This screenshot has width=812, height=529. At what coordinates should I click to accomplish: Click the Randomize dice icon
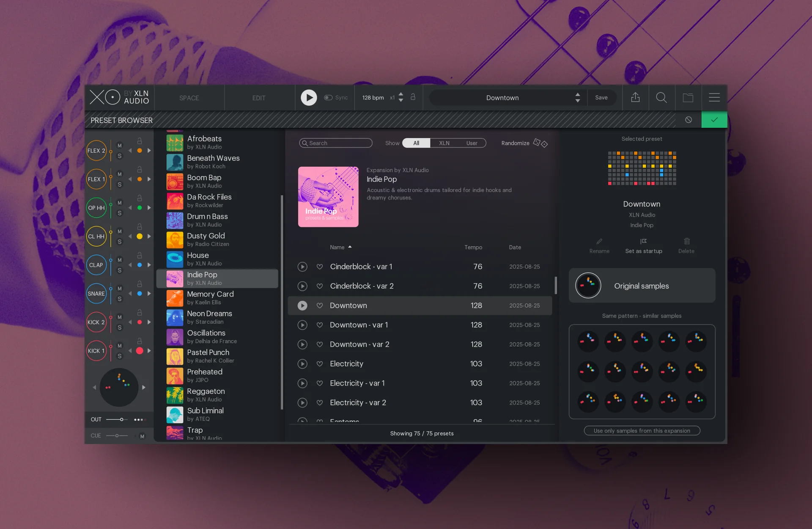click(540, 143)
